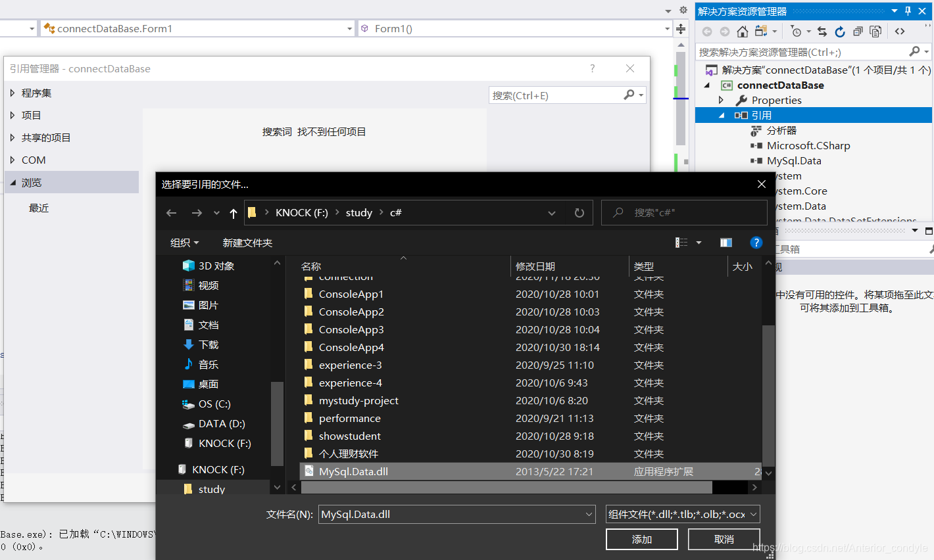Expand the 程序集 category in Reference Manager

coord(12,93)
